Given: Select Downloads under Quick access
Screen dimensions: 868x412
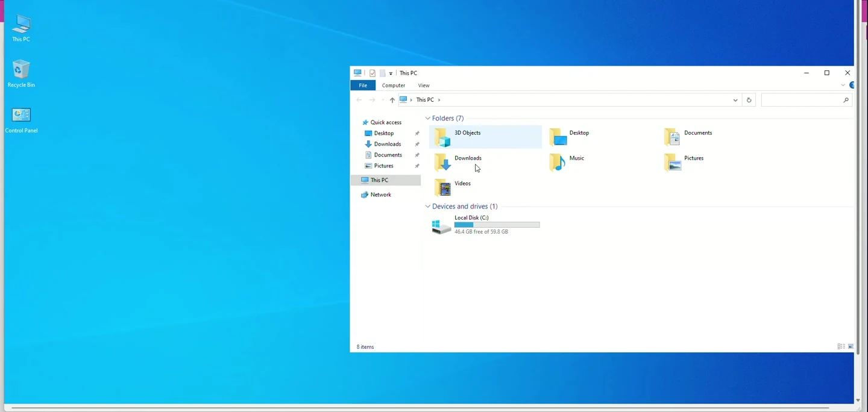Looking at the screenshot, I should pos(388,144).
